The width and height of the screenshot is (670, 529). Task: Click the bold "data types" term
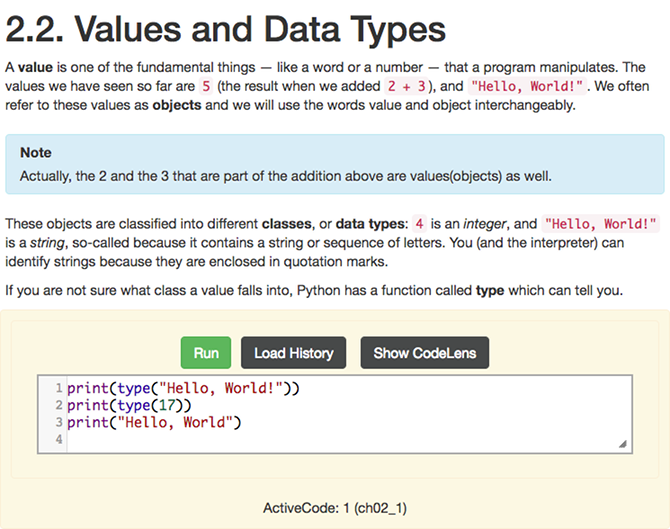point(369,223)
